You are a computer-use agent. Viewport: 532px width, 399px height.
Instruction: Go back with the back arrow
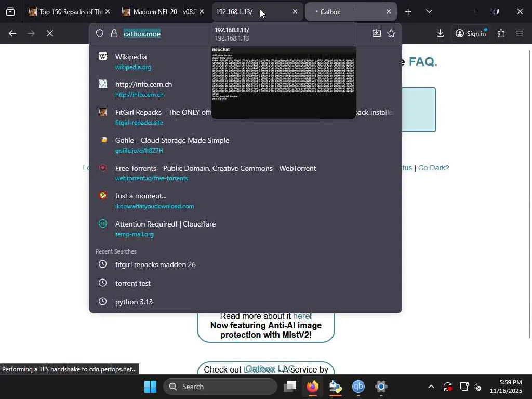click(12, 33)
